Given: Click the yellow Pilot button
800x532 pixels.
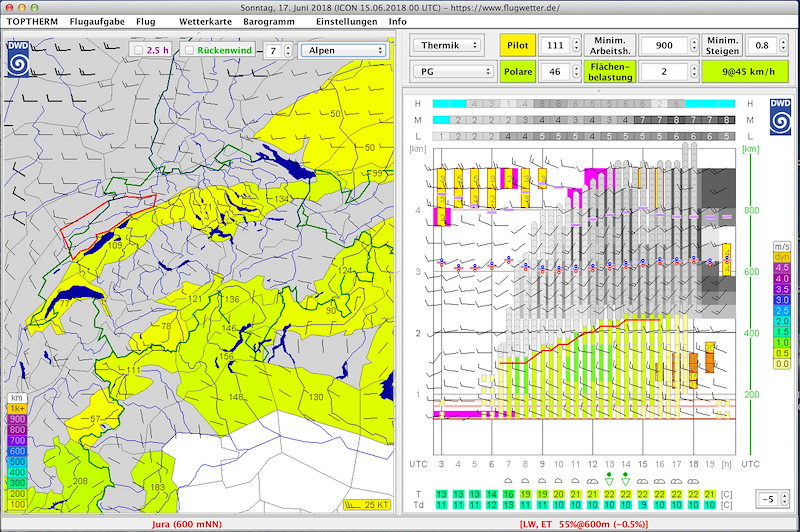Looking at the screenshot, I should click(x=517, y=45).
